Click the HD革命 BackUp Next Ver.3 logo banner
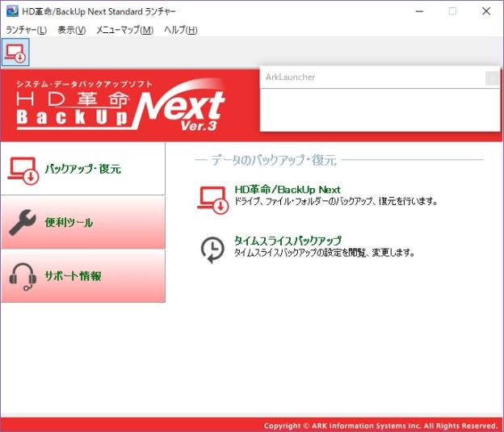Screen dimensions: 504x432 121,105
